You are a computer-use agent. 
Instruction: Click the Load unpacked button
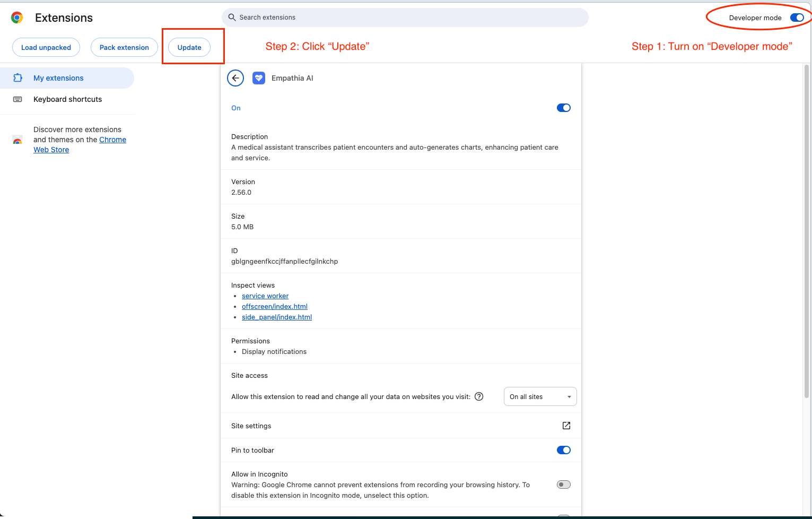pos(46,47)
